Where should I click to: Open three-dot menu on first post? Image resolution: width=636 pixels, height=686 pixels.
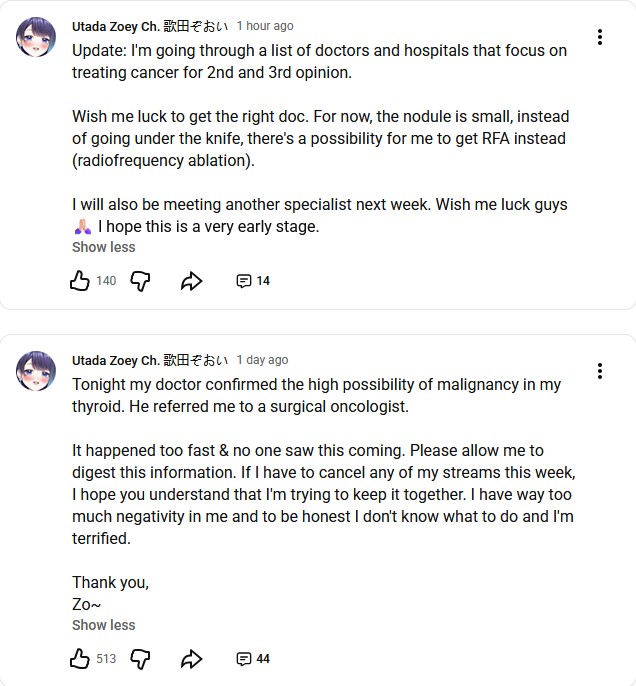point(599,37)
